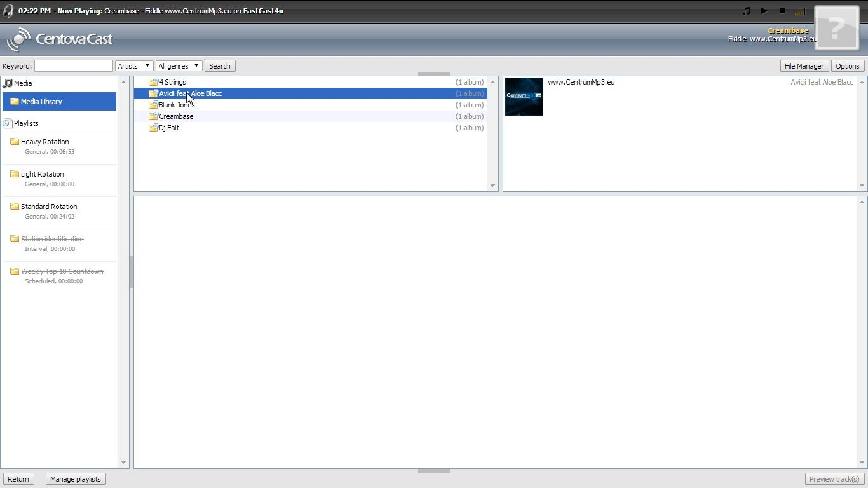The height and width of the screenshot is (488, 868).
Task: Click the sidebar scroll down arrow
Action: click(x=123, y=463)
